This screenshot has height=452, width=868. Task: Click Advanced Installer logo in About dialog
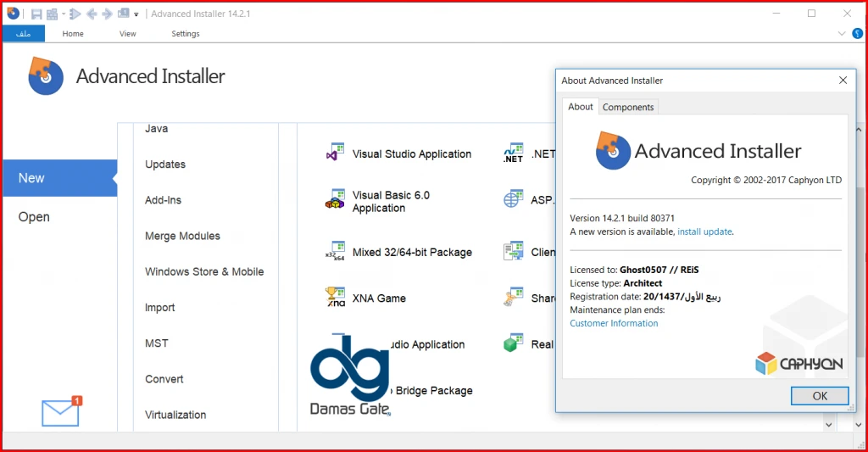(x=698, y=150)
